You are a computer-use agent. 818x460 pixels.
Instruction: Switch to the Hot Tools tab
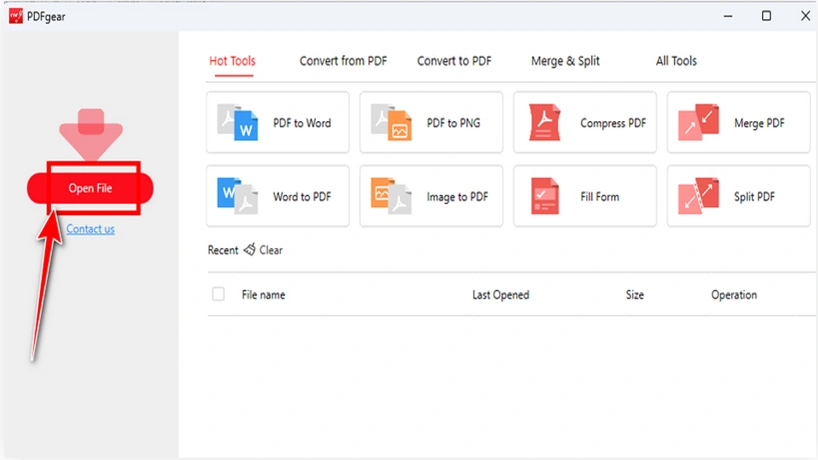232,61
